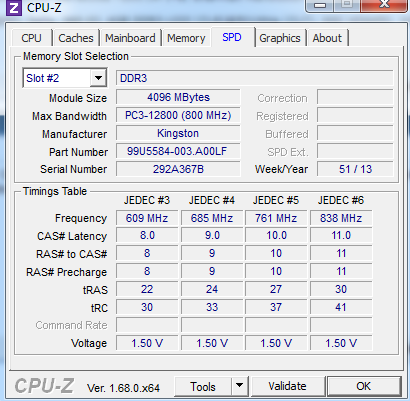Open the Graphics tab
The image size is (410, 401).
click(280, 38)
